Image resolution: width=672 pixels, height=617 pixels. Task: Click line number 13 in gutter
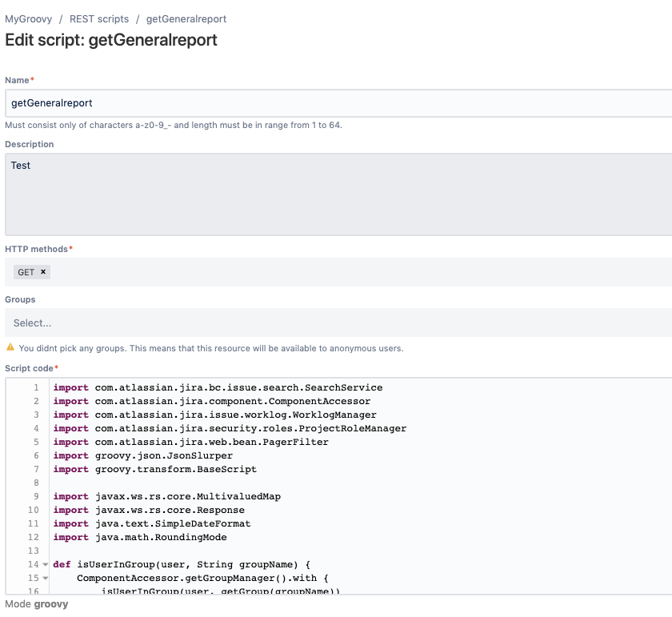(x=34, y=551)
